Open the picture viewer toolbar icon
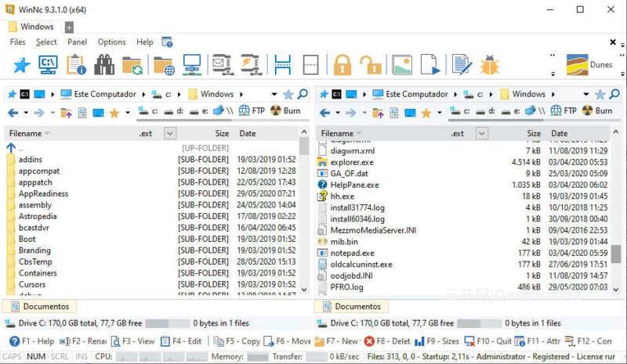The width and height of the screenshot is (627, 364). (x=402, y=65)
